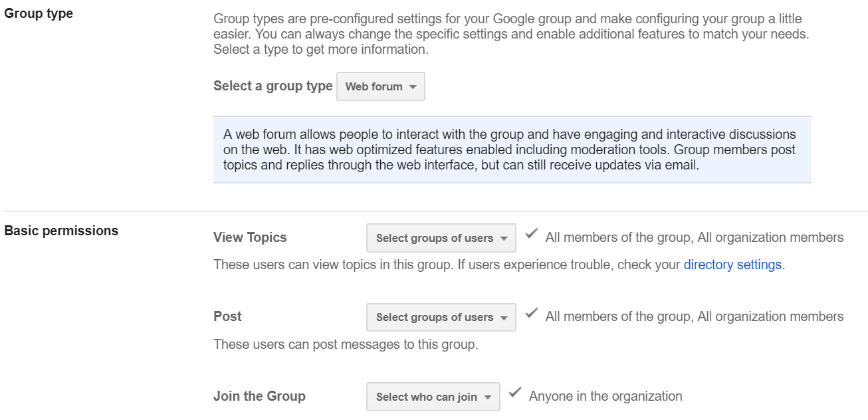
Task: Expand Post Select groups of users dropdown
Action: 441,318
